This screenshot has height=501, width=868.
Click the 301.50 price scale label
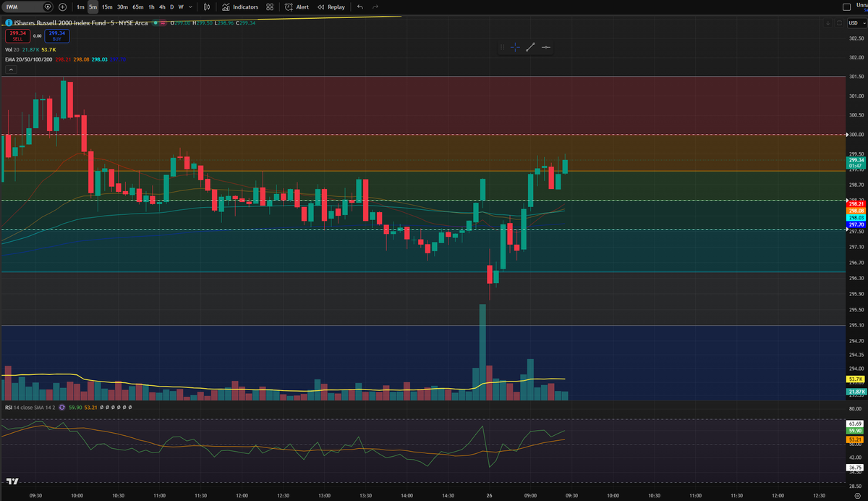pyautogui.click(x=856, y=76)
